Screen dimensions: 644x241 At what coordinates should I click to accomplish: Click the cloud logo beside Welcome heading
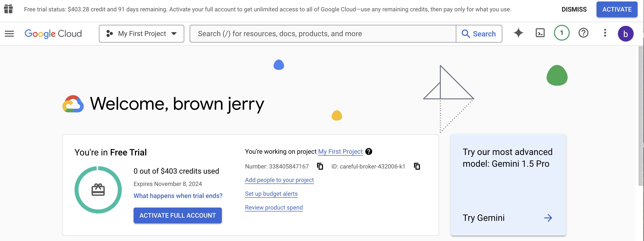coord(73,104)
